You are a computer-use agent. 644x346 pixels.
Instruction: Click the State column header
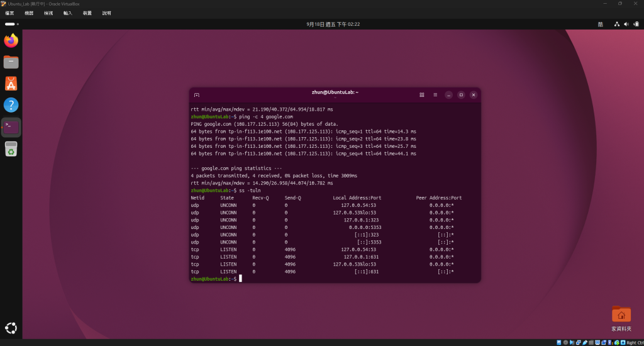point(227,198)
